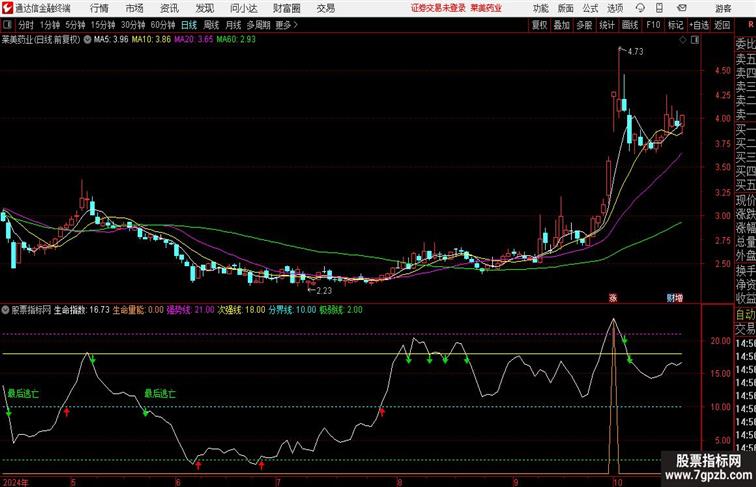Click 生命指数: 16.73 indicator value
Viewport: 756px width, 487px height.
pyautogui.click(x=82, y=310)
